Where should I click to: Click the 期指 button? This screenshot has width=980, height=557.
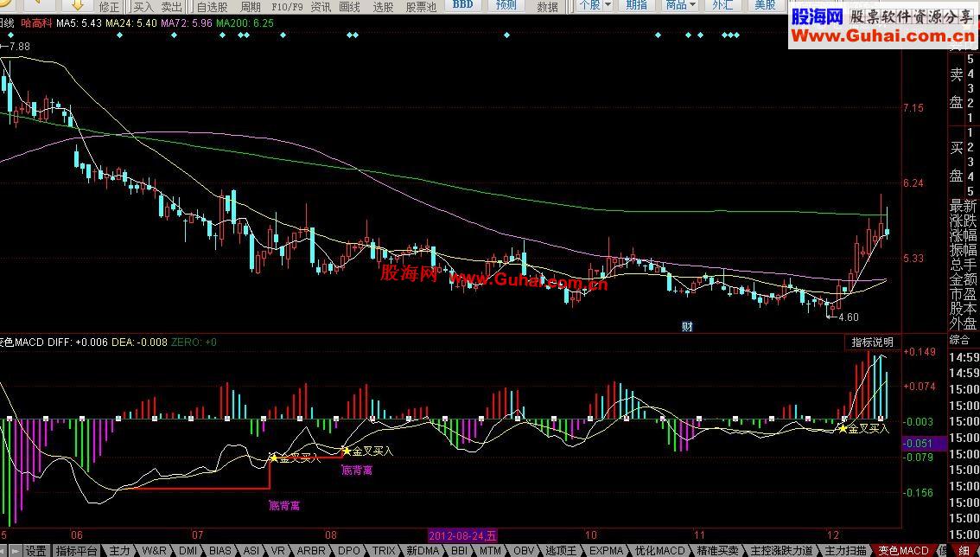coord(636,5)
